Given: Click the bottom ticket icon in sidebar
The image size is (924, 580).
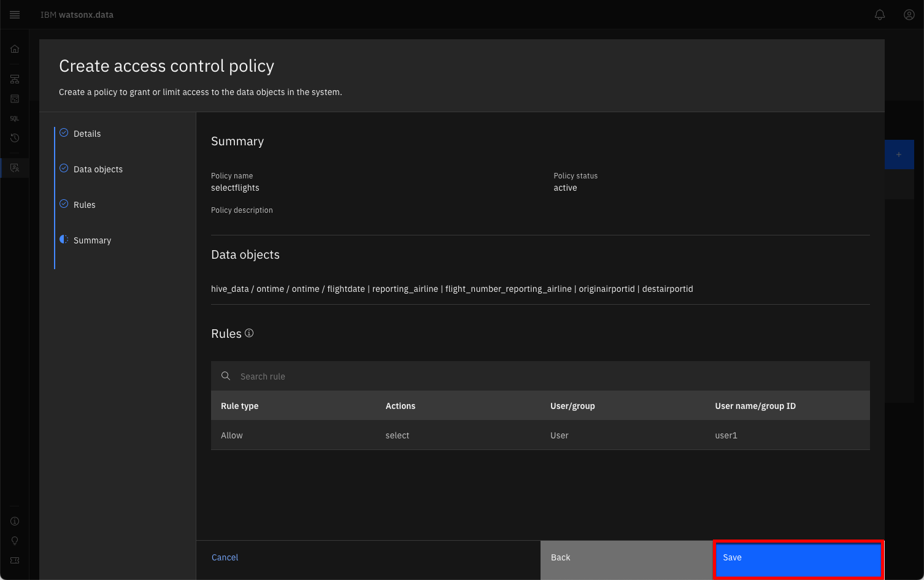Looking at the screenshot, I should tap(15, 560).
